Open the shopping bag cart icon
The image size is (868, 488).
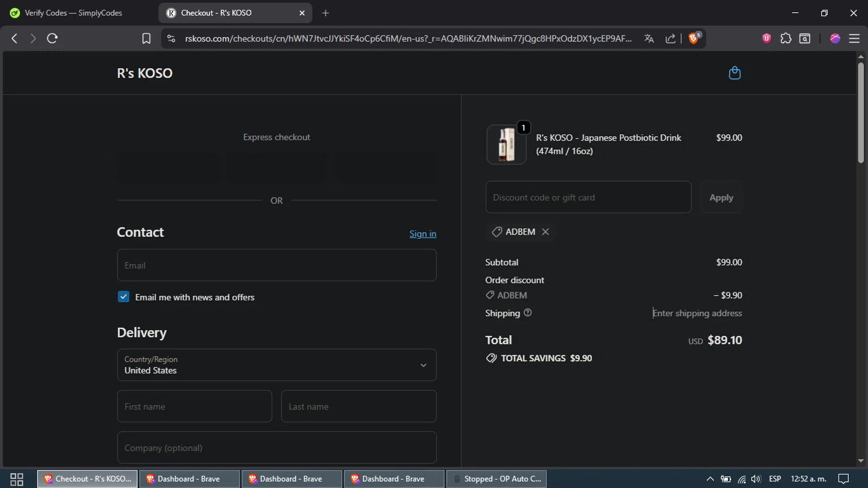734,73
